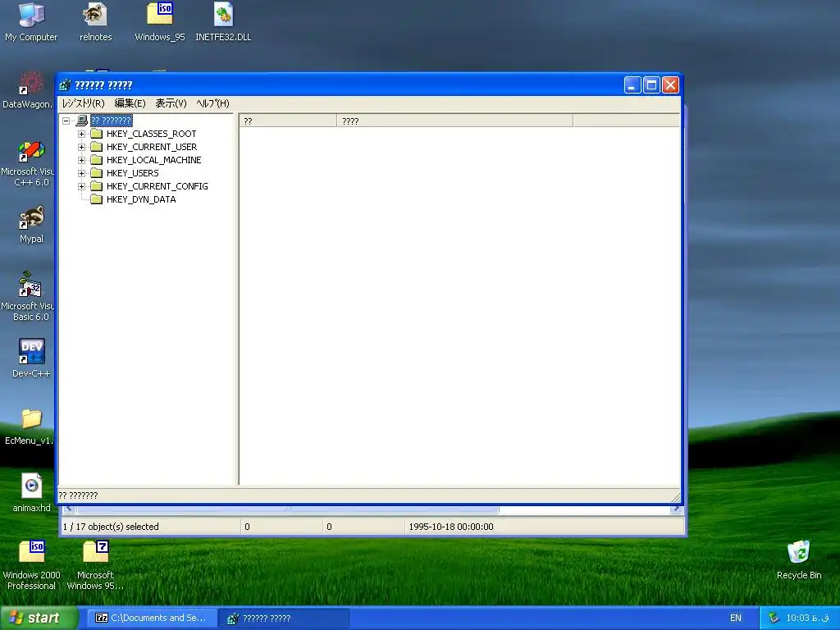Click HKEY_CLASSES_ROOT folder icon

(x=97, y=134)
